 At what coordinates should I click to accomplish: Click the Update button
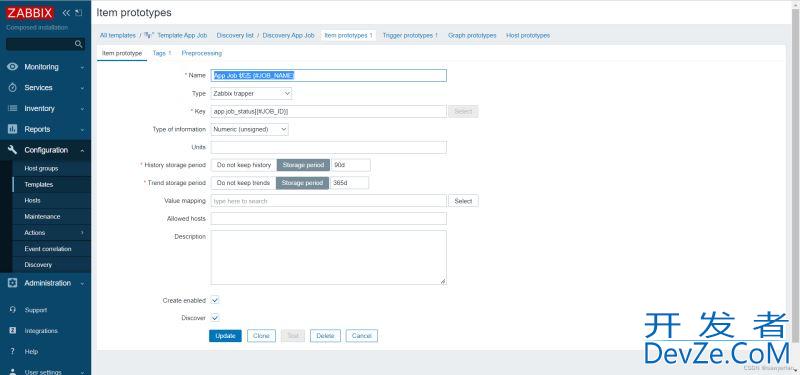point(225,336)
